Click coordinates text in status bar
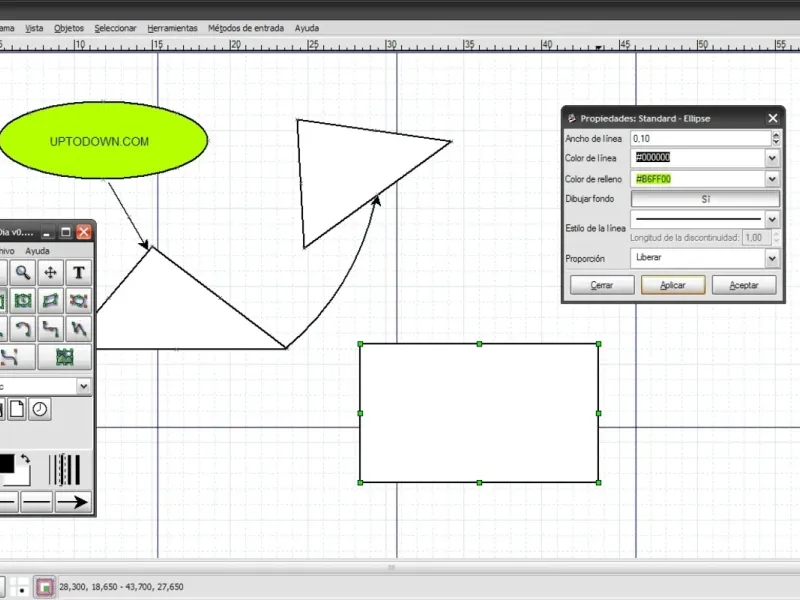 point(121,587)
